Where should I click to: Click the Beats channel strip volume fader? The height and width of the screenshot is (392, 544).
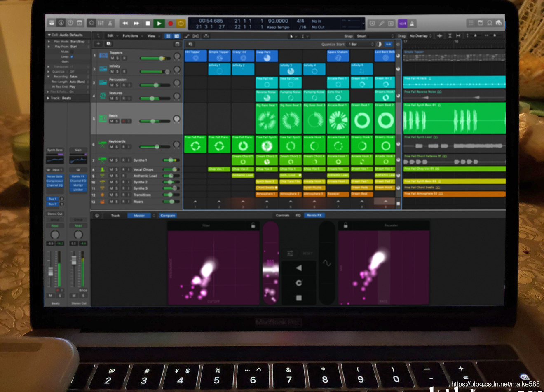(51, 272)
